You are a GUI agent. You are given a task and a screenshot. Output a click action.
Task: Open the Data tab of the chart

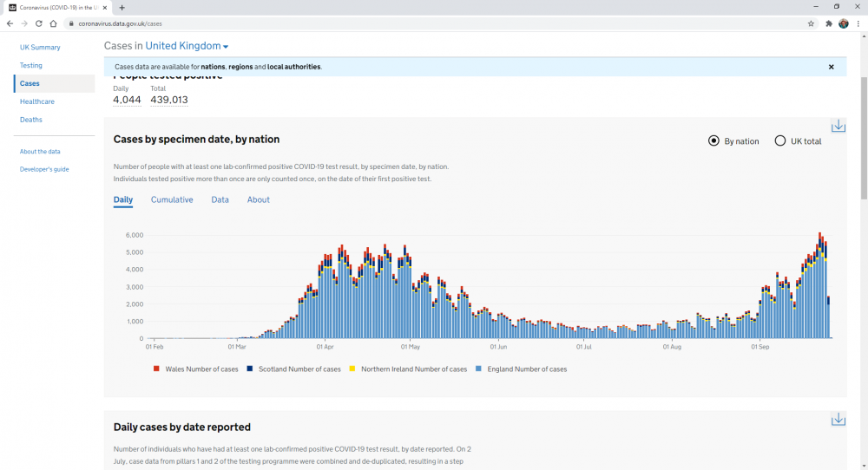[220, 199]
